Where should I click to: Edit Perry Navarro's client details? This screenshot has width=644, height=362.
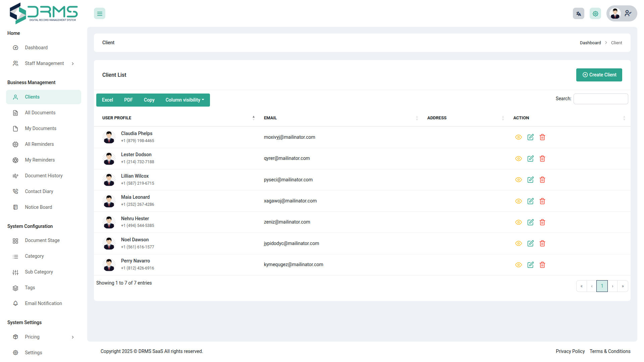tap(530, 265)
